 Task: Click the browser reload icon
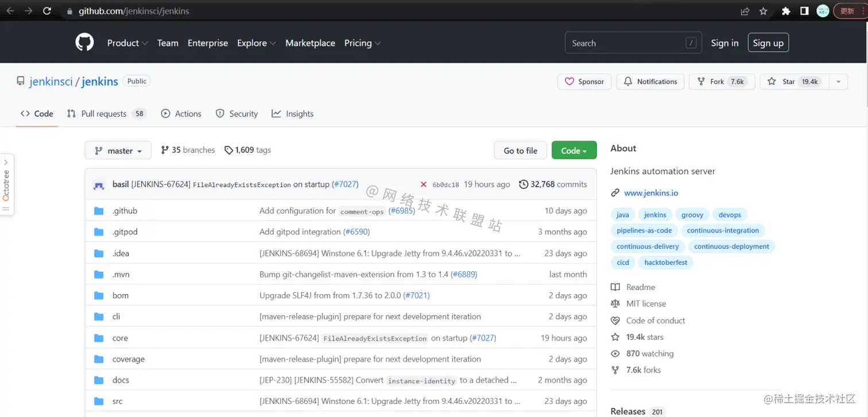[47, 11]
